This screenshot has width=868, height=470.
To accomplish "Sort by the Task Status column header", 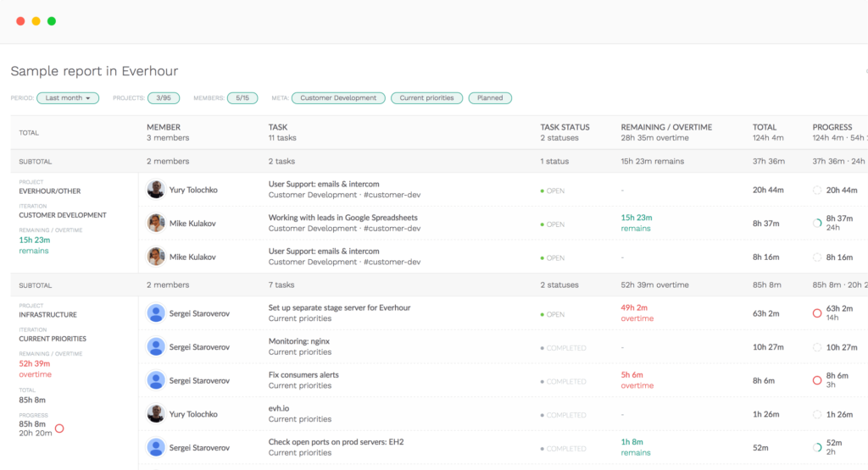I will [565, 127].
